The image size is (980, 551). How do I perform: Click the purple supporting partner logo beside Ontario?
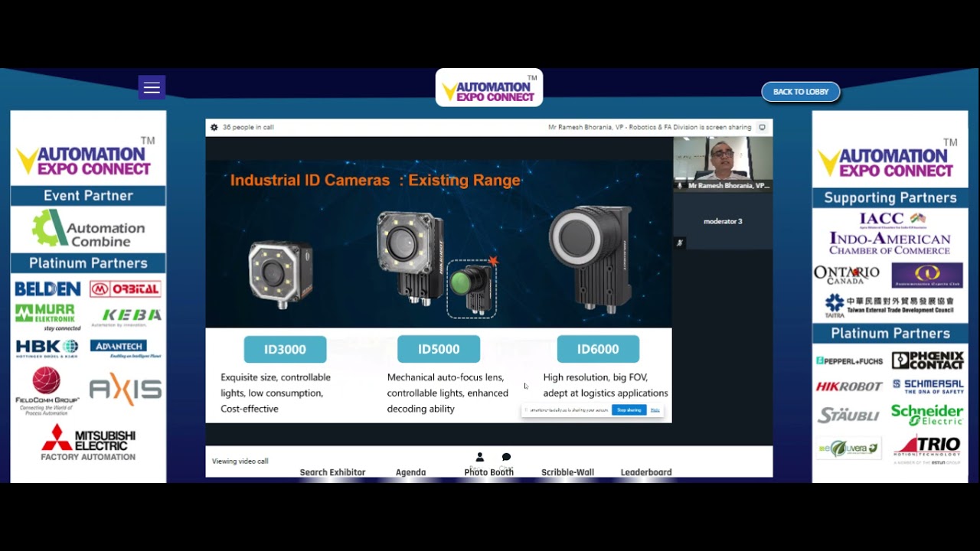point(927,275)
